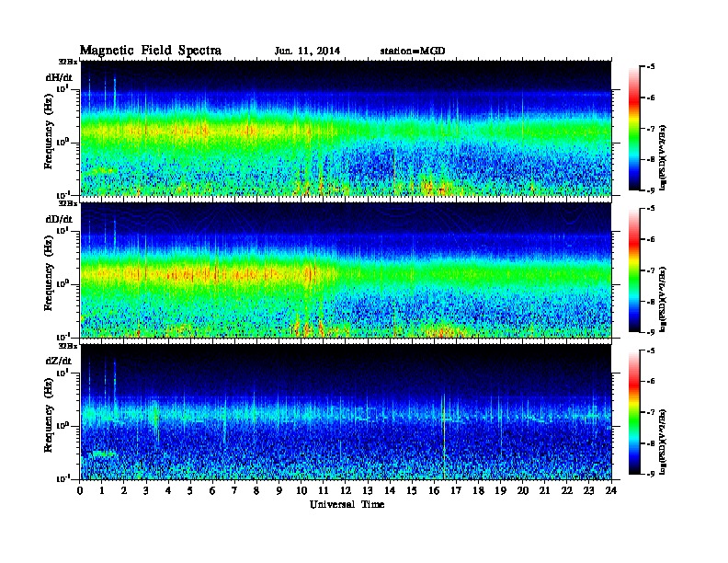Click hour '16' on the time axis

point(434,490)
